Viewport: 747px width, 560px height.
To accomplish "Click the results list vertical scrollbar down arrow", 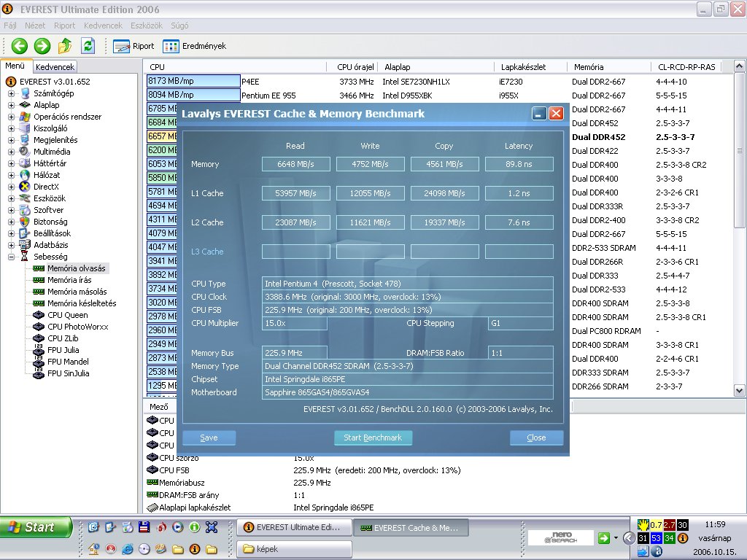I will [739, 391].
